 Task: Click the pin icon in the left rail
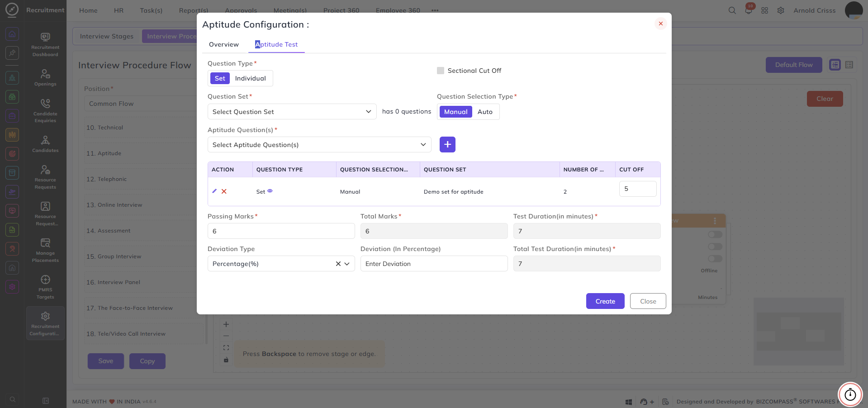tap(12, 53)
